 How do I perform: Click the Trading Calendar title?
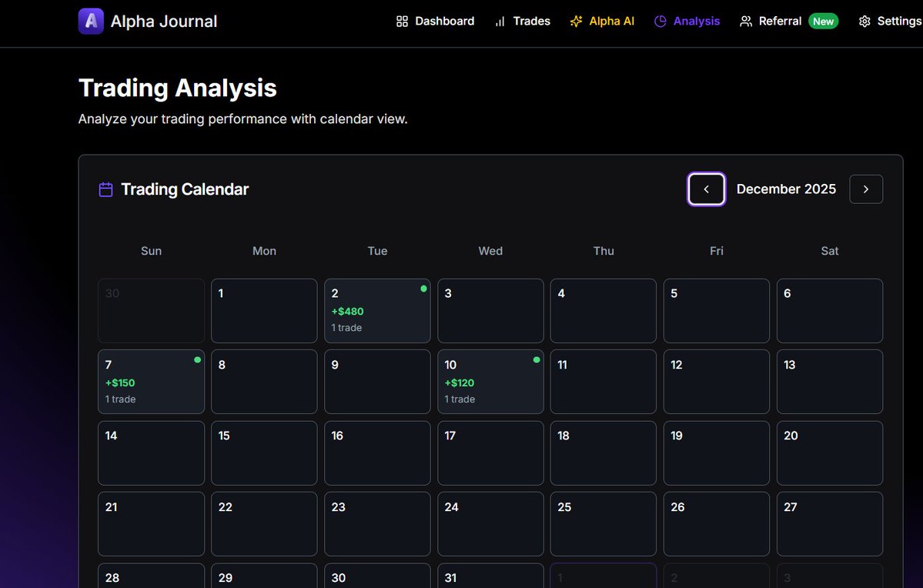click(185, 189)
